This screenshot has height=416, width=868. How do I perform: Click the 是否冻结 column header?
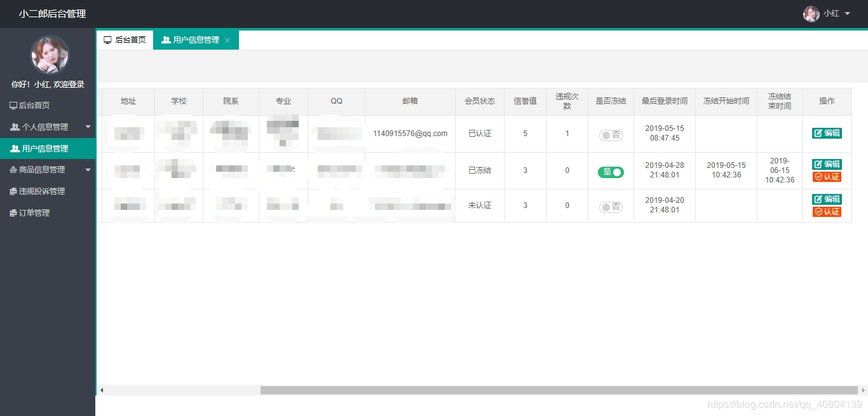(x=611, y=101)
